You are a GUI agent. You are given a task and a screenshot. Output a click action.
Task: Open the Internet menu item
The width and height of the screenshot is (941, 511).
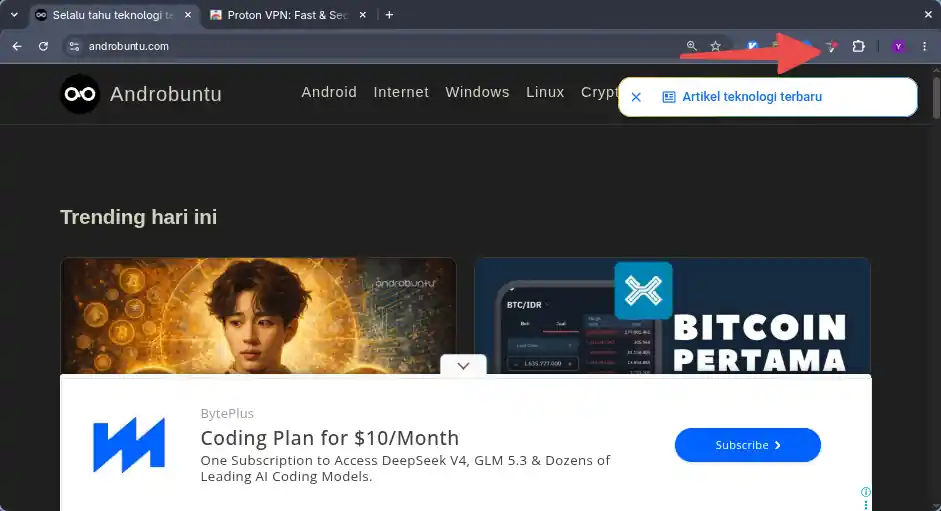tap(401, 92)
